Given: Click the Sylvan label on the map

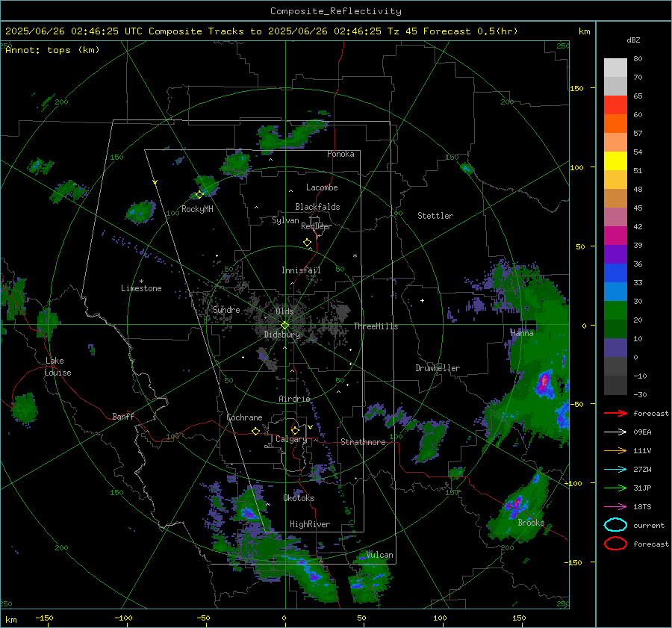Looking at the screenshot, I should pyautogui.click(x=285, y=220).
